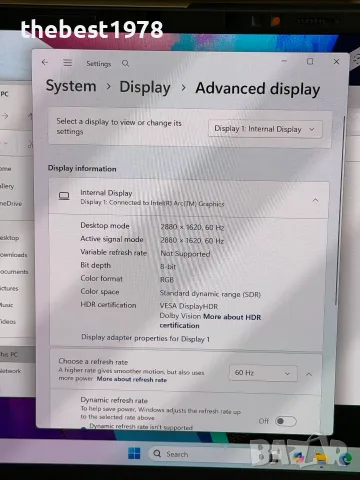This screenshot has width=360, height=480.
Task: Click the Active signal mode value
Action: tap(192, 240)
